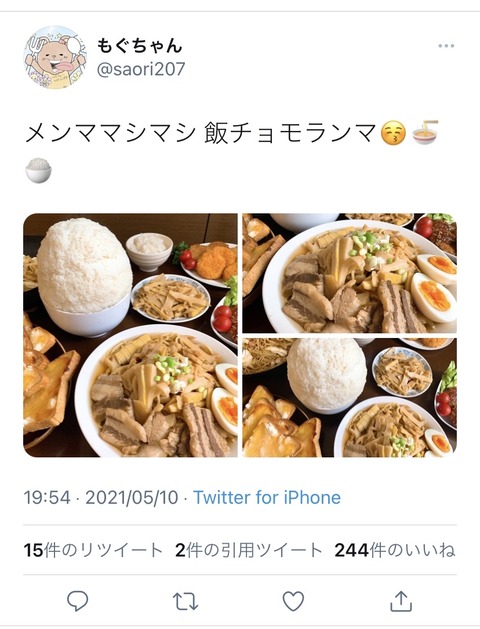Tap the retweet arrows icon
Screen dimensions: 480x629
pyautogui.click(x=185, y=601)
